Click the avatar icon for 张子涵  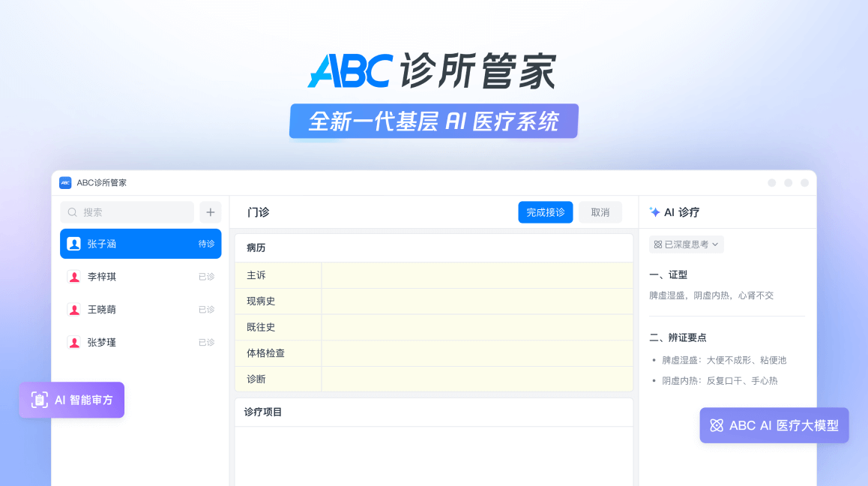(x=73, y=244)
